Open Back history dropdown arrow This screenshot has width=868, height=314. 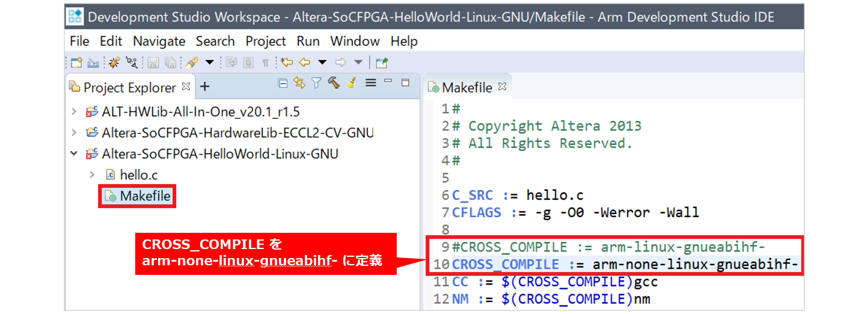322,62
